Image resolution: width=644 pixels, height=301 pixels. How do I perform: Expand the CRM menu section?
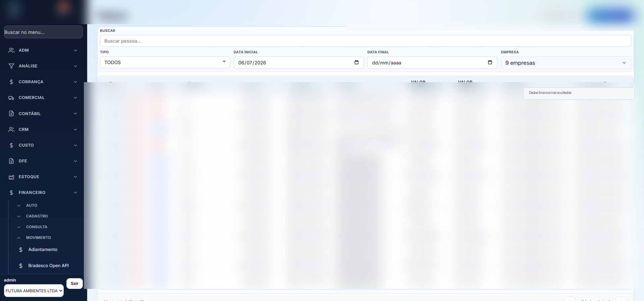[43, 130]
